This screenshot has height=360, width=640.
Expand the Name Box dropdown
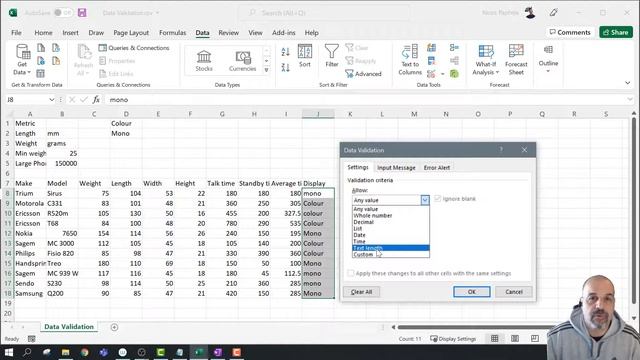coord(51,100)
